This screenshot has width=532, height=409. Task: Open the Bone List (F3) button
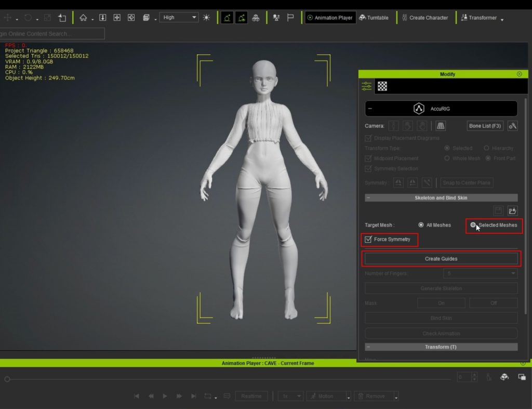coord(485,126)
